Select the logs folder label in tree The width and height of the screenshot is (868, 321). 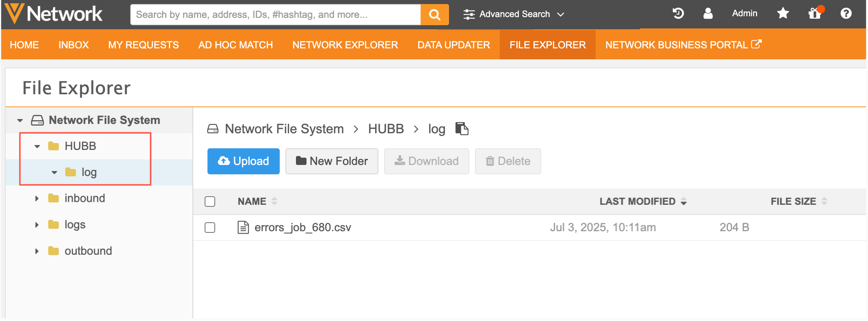tap(75, 225)
